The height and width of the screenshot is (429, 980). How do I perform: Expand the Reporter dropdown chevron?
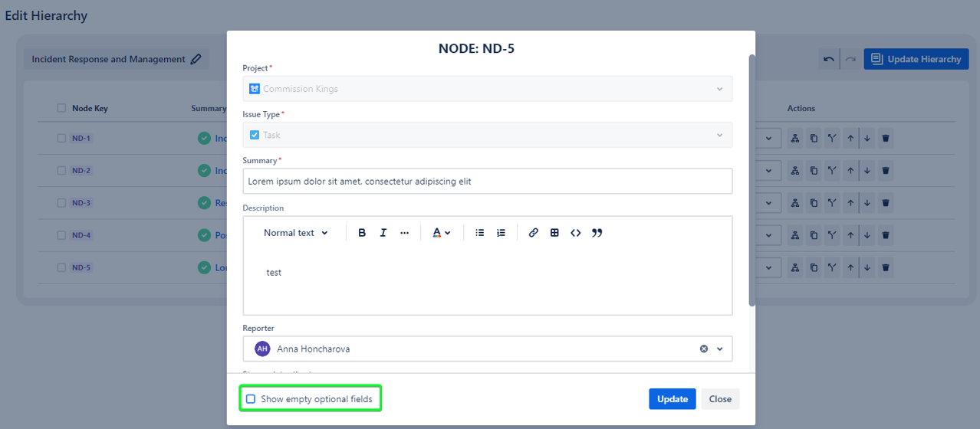(720, 349)
